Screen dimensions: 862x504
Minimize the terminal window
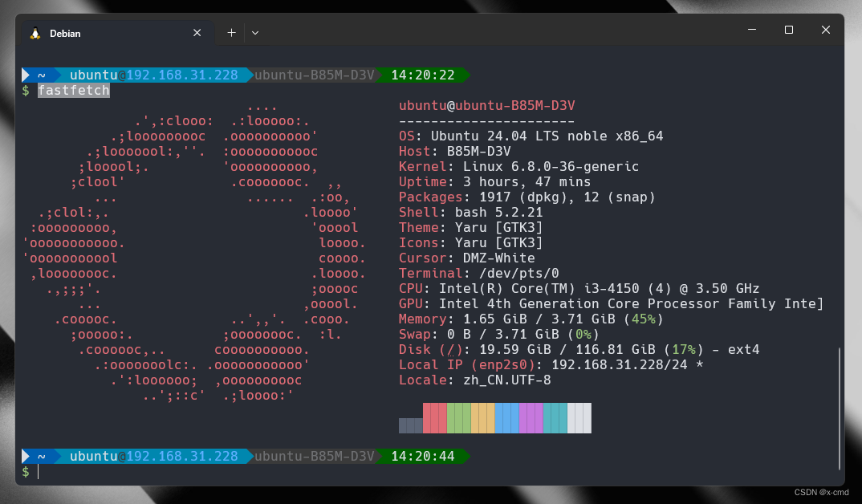[x=752, y=30]
